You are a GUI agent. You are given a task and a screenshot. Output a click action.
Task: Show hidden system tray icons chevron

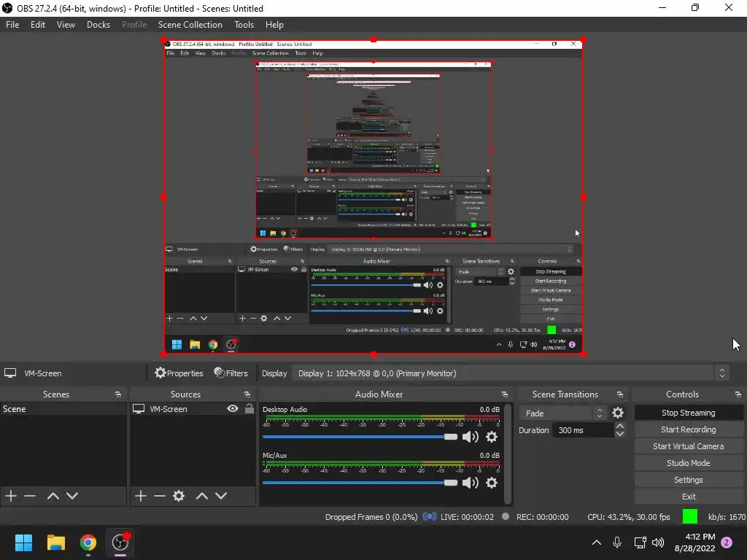597,542
